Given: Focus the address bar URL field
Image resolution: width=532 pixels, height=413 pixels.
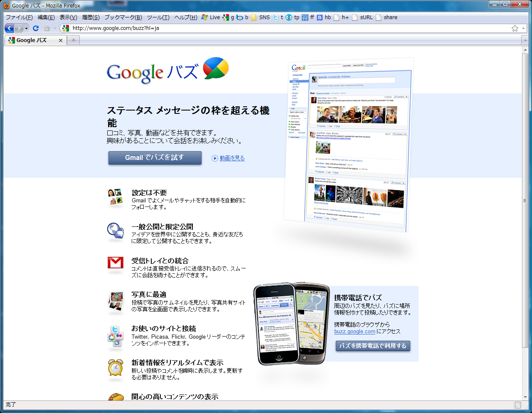Looking at the screenshot, I should [x=291, y=28].
